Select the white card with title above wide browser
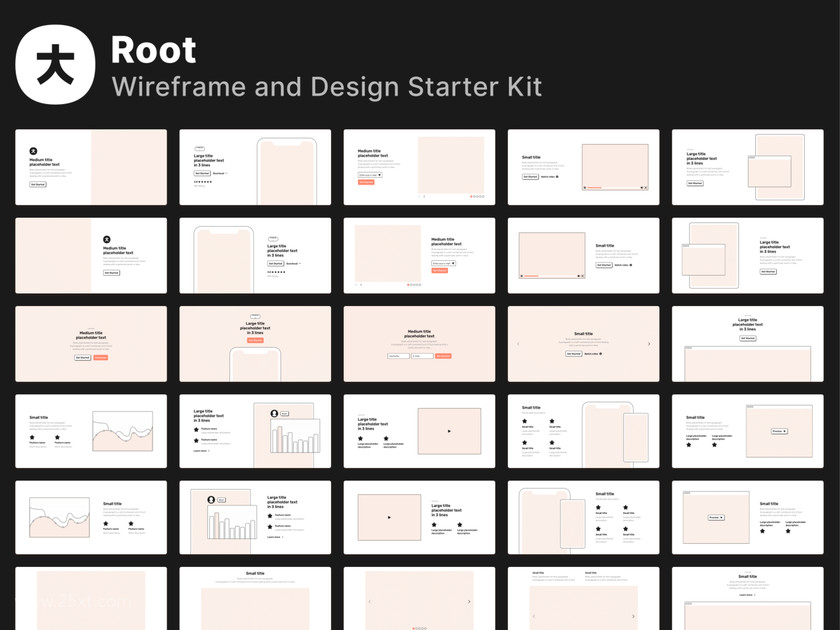 pyautogui.click(x=748, y=344)
